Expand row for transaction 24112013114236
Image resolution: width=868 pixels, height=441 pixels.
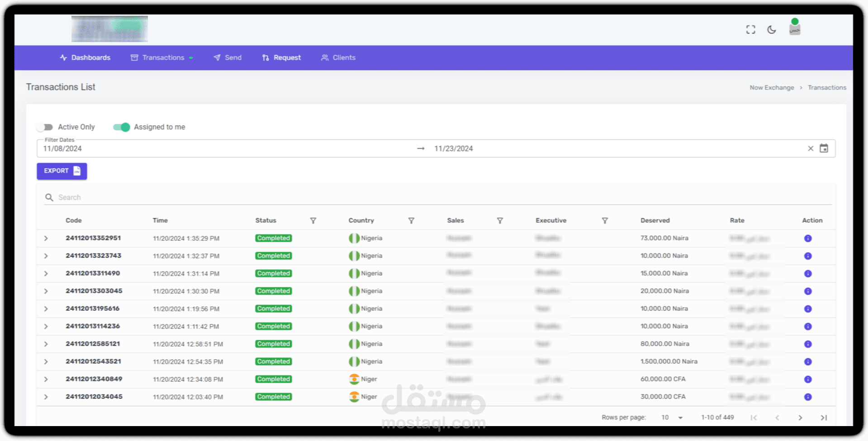pos(46,326)
